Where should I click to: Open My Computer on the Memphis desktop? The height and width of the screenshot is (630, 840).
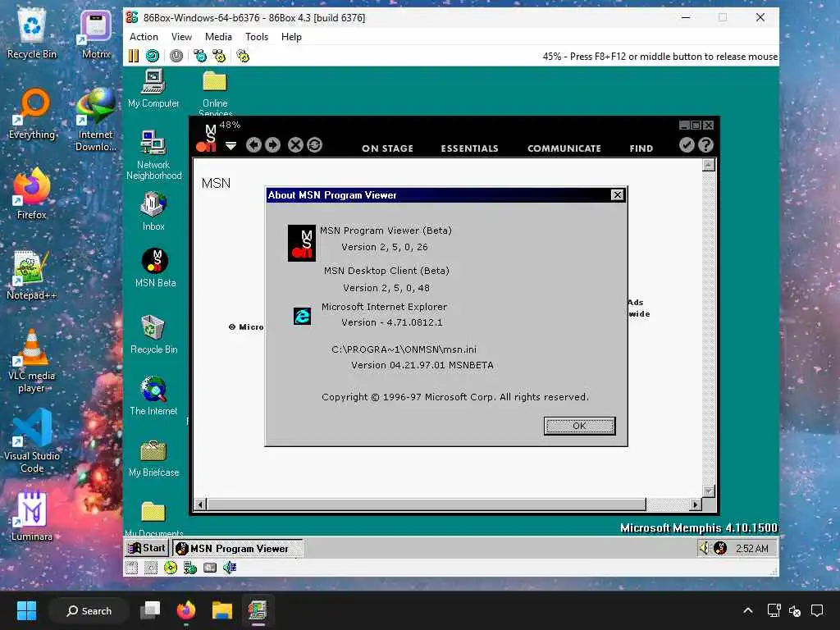pos(153,89)
